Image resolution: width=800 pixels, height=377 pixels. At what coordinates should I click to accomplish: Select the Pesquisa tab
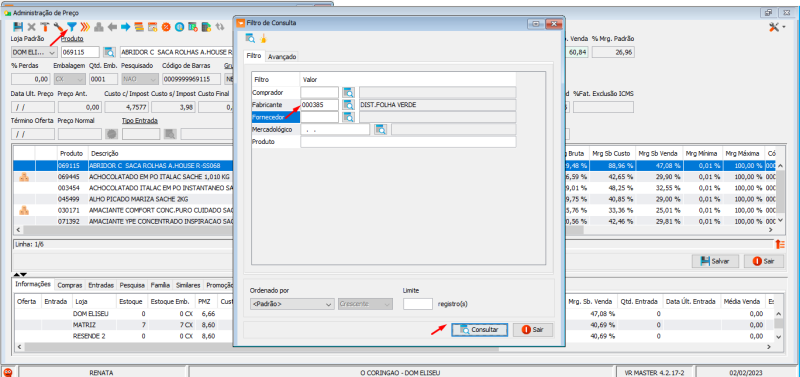pyautogui.click(x=134, y=285)
